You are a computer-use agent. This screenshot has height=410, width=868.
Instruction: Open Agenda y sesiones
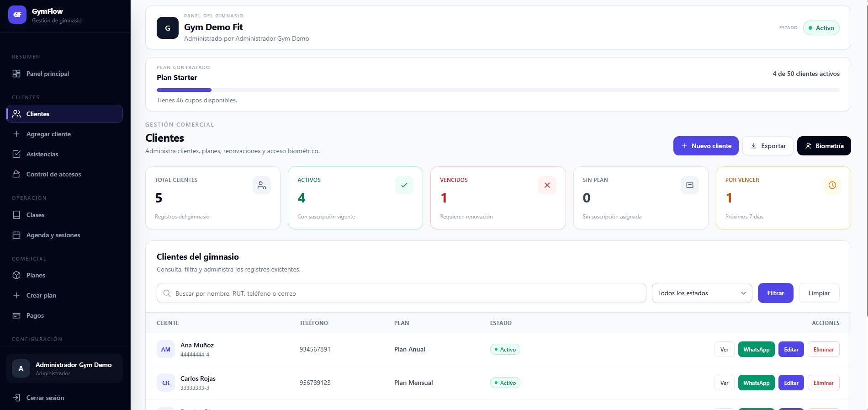pos(64,235)
